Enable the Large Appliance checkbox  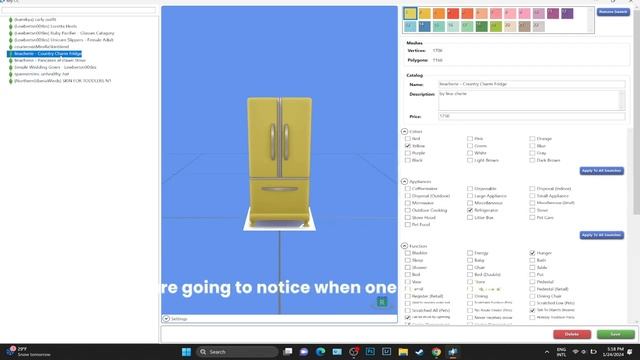pyautogui.click(x=470, y=196)
